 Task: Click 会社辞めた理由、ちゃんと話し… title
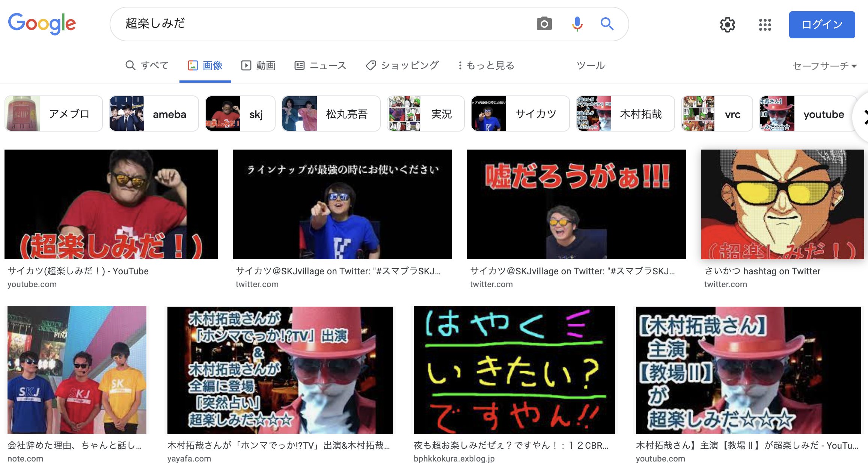[x=75, y=445]
